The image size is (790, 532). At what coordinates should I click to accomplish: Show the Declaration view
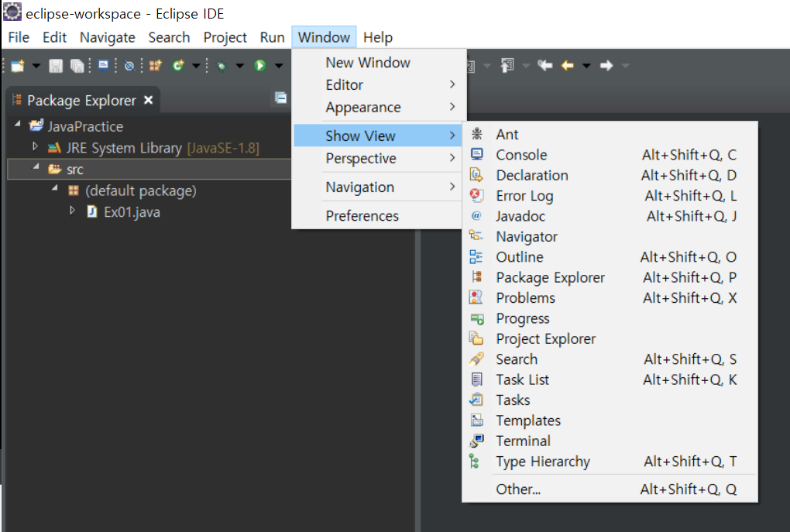point(610,175)
